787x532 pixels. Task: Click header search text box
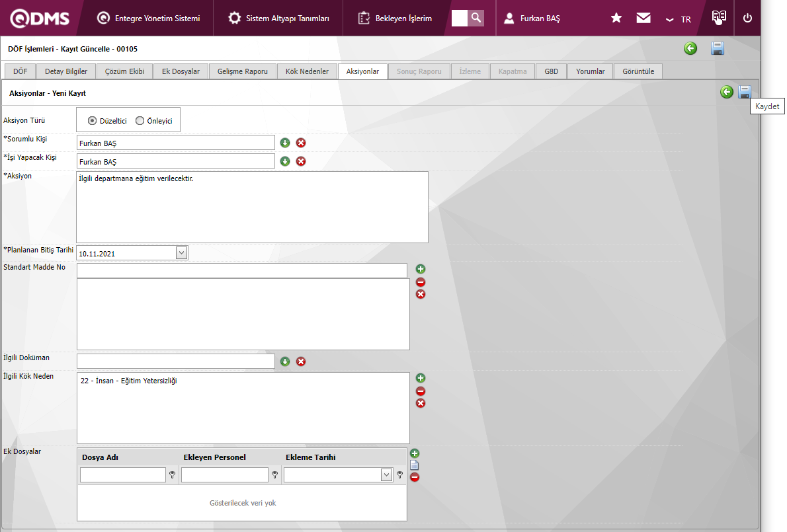pos(459,18)
